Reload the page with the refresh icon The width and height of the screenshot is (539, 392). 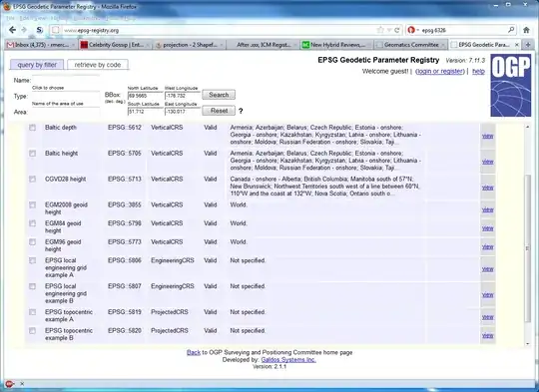397,30
